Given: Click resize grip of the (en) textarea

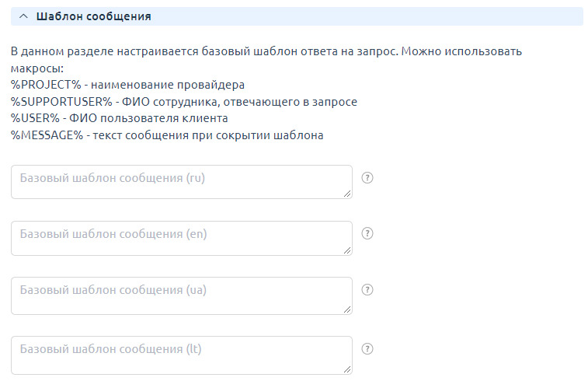Looking at the screenshot, I should click(x=347, y=250).
